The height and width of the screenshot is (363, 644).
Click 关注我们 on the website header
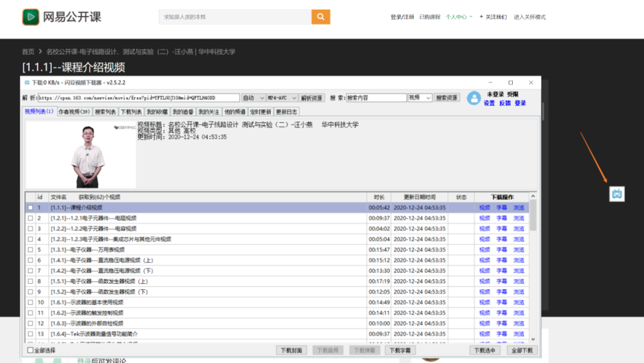tap(493, 17)
